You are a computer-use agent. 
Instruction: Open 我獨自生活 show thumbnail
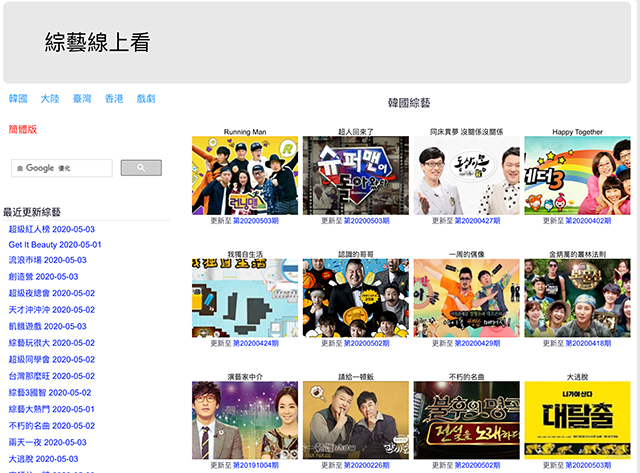[x=245, y=298]
